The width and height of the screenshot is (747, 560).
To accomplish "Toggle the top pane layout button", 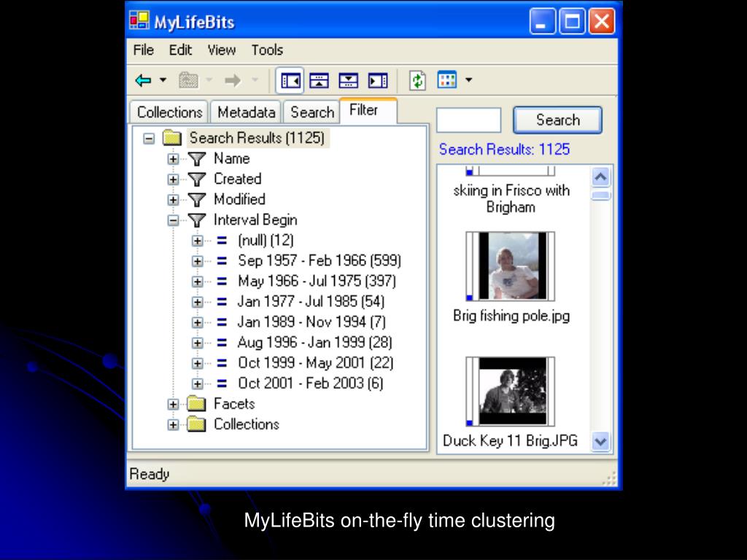I will 320,80.
